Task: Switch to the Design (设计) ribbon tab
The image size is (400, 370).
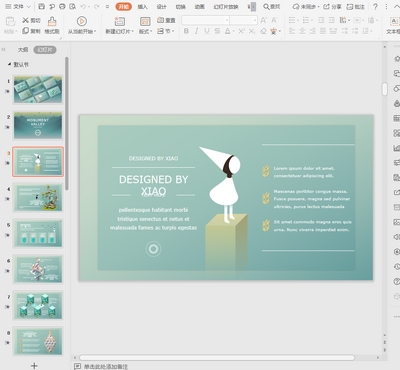Action: (161, 7)
